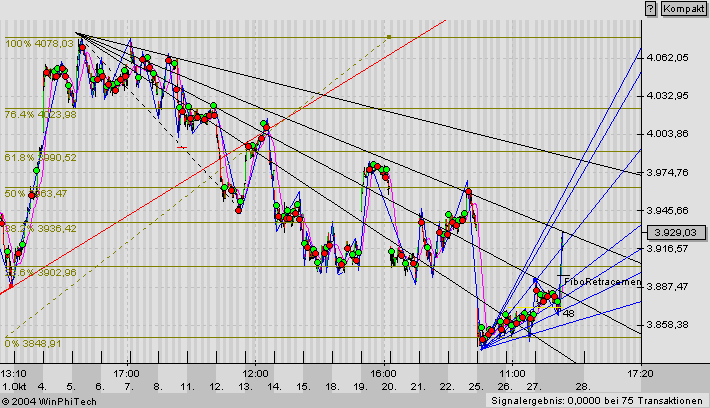Click price axis value 4.032,95

(x=667, y=96)
